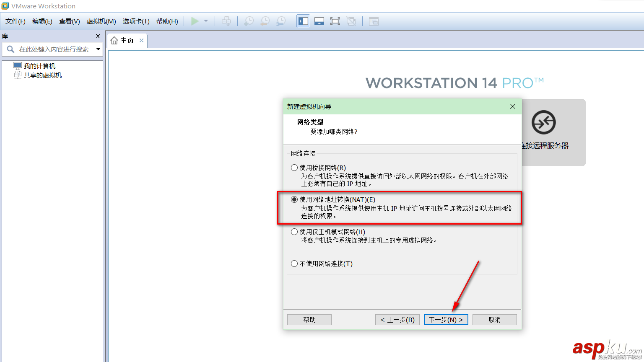
Task: Select 我的计算机 in library tree
Action: (39, 66)
